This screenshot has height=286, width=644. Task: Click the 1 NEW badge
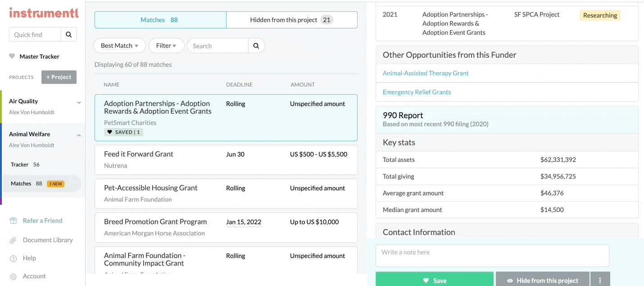point(55,184)
